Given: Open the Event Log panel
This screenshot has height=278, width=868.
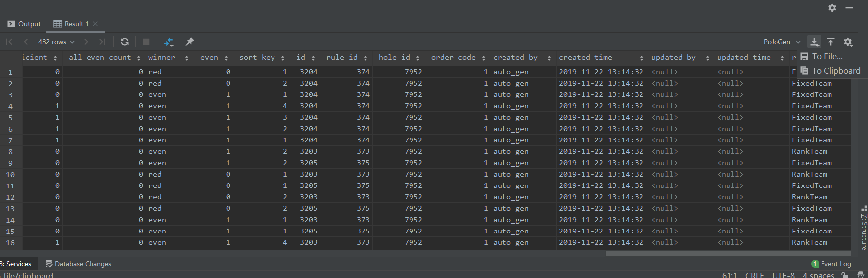Looking at the screenshot, I should pos(831,264).
